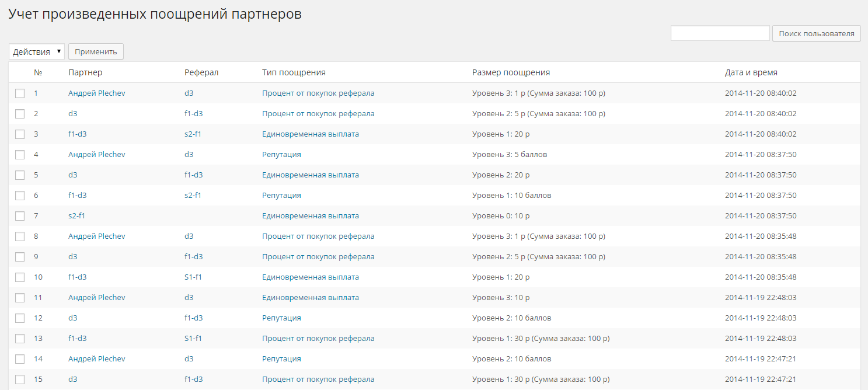Viewport: 868px width, 390px height.
Task: Click the text Уровень 3: 5 баллов
Action: click(510, 155)
